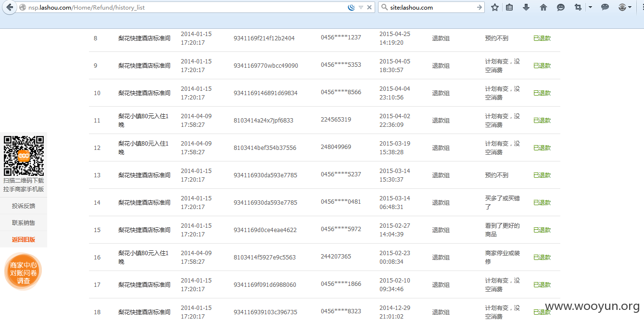
Task: Click the smiley face toolbar icon
Action: coord(561,7)
